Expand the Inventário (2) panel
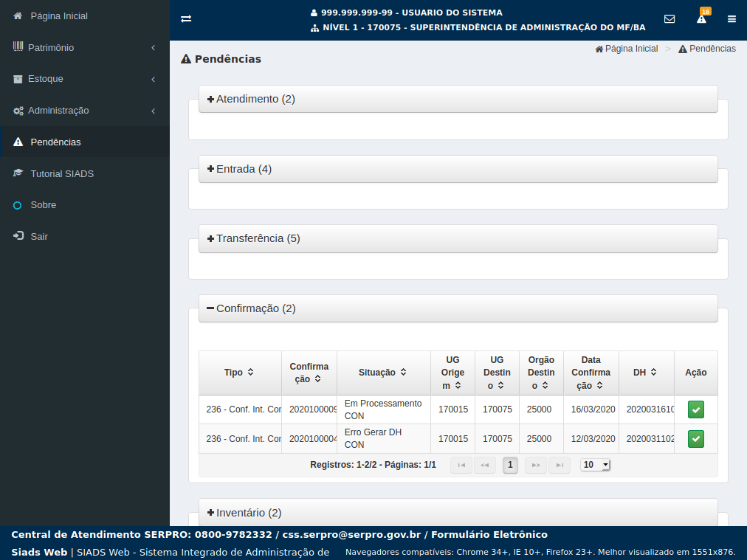The width and height of the screenshot is (747, 560). coord(458,512)
